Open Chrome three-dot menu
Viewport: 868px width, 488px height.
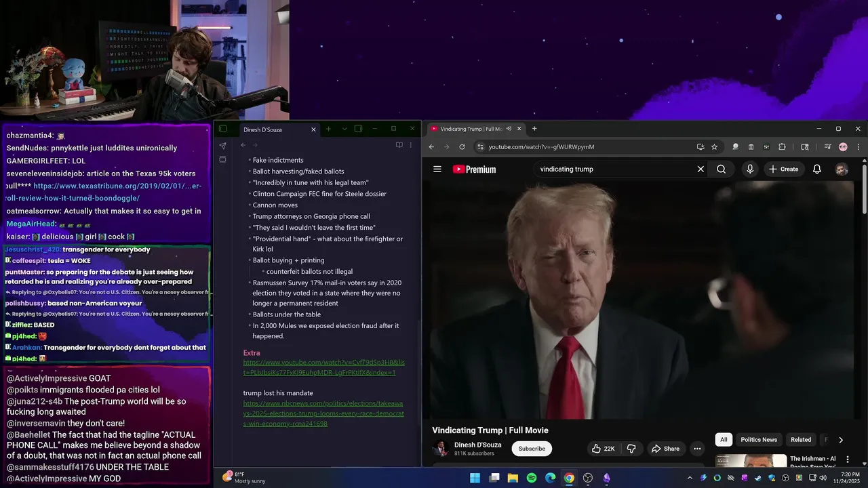point(859,147)
